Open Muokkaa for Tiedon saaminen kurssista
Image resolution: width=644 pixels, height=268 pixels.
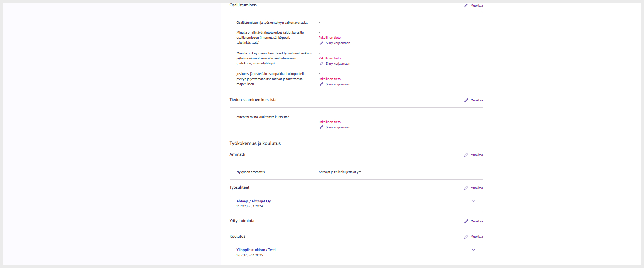click(476, 100)
